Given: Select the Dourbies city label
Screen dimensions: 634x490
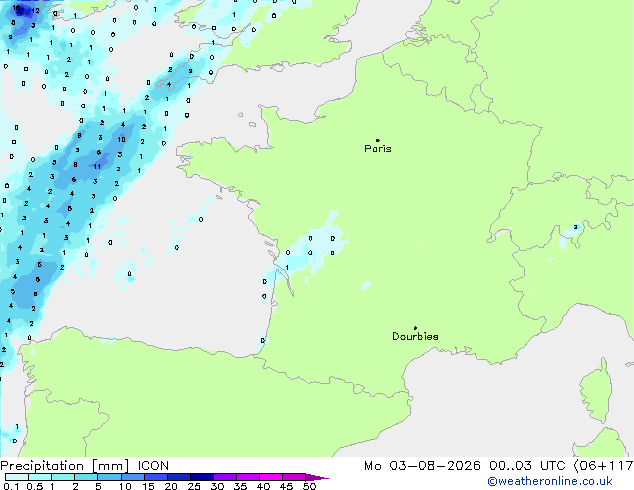Looking at the screenshot, I should [x=415, y=336].
